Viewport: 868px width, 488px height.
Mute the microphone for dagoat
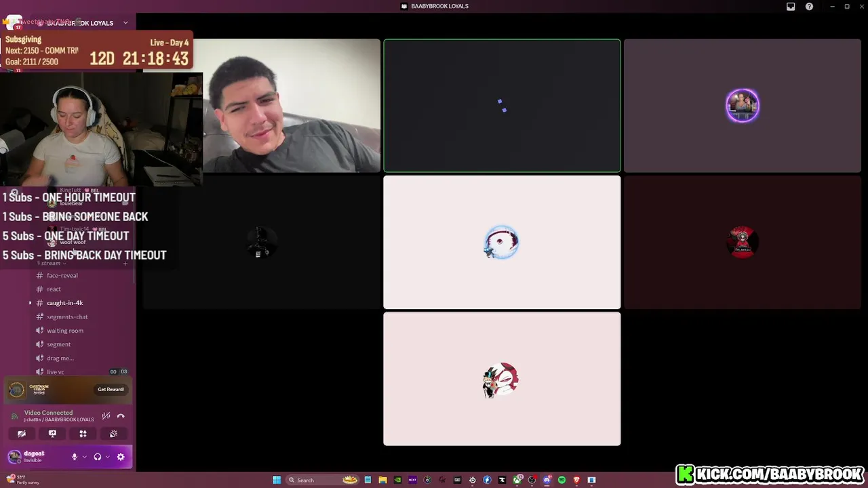pos(75,457)
